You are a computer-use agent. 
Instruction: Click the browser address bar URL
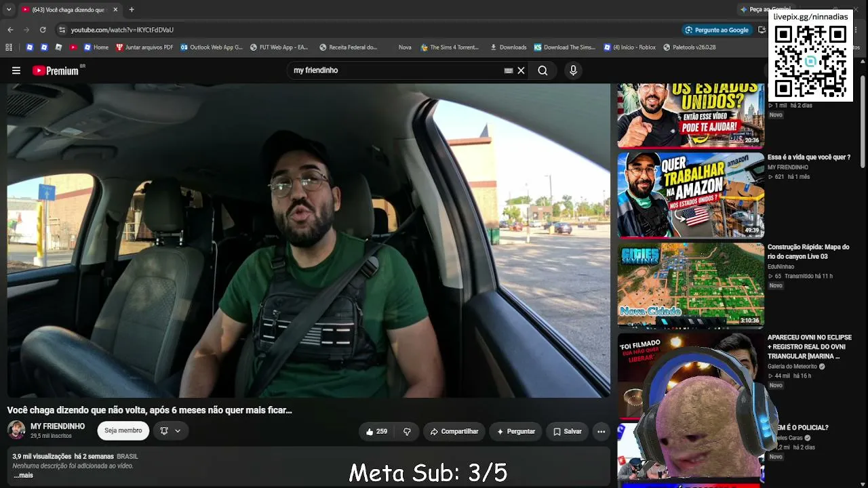(122, 30)
